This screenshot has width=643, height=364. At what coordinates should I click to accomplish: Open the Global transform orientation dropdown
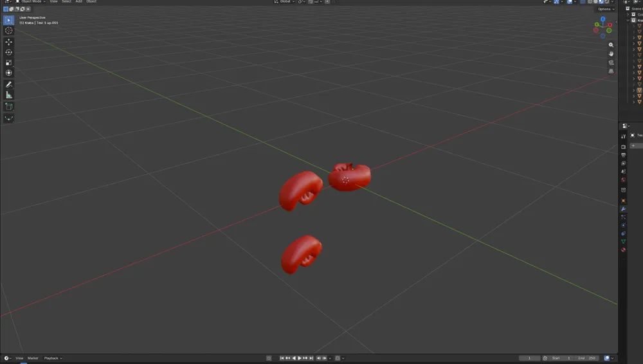[x=285, y=2]
